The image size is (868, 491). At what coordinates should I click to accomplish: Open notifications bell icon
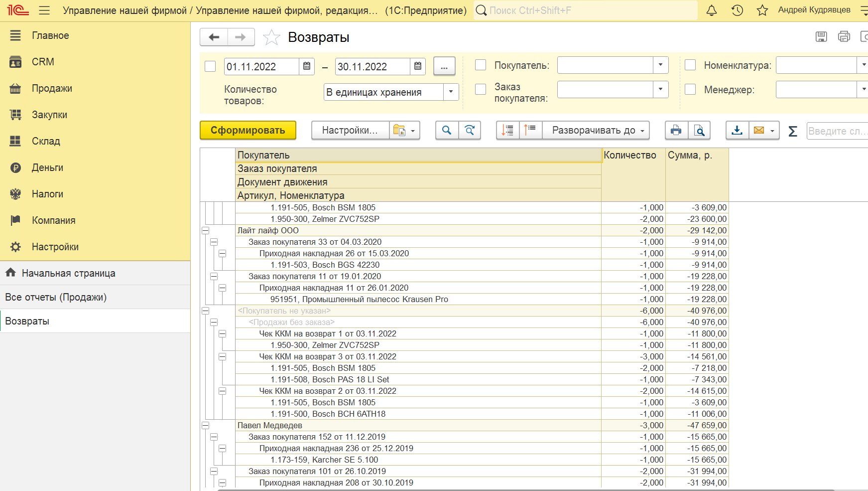[x=712, y=10]
